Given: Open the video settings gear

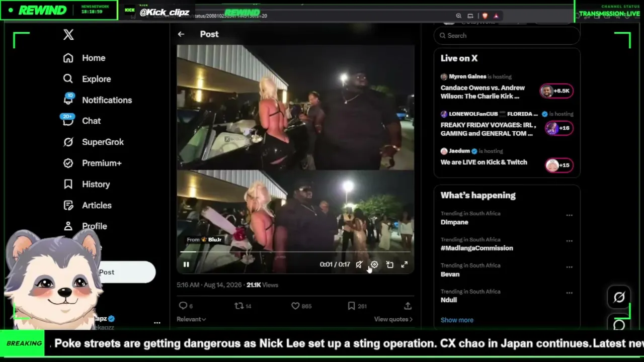Looking at the screenshot, I should point(374,264).
